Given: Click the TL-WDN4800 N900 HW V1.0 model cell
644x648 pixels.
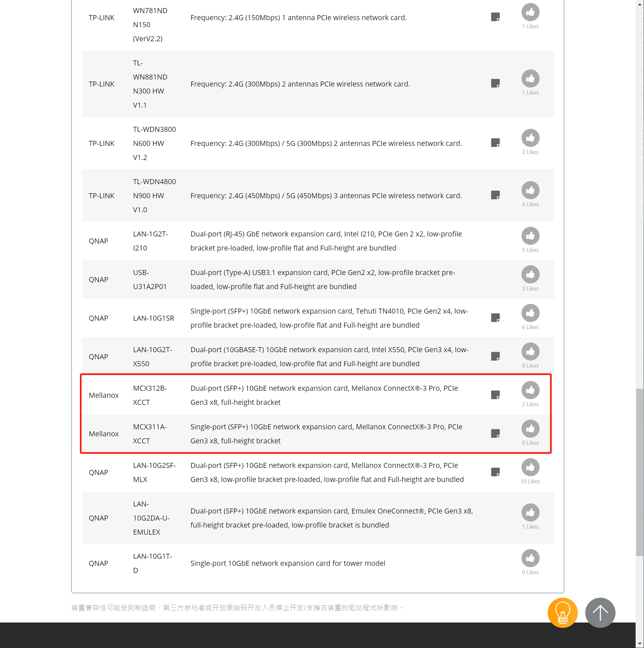Looking at the screenshot, I should point(154,196).
